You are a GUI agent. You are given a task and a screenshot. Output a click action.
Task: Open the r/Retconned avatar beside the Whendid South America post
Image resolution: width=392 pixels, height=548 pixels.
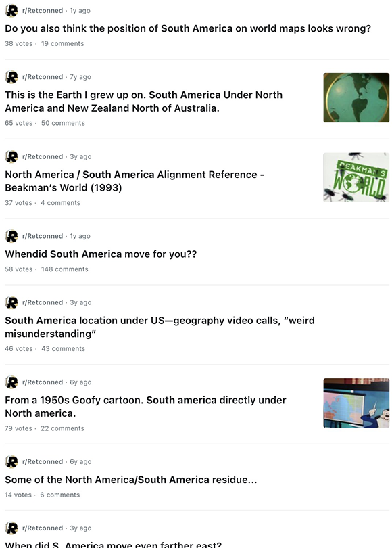coord(11,236)
